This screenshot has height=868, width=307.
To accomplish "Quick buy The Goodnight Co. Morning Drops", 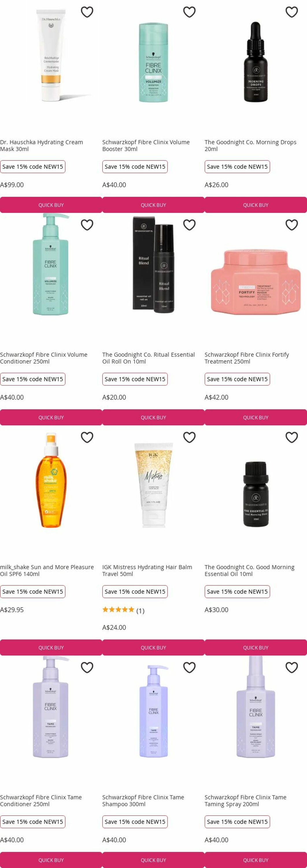I will pos(256,205).
